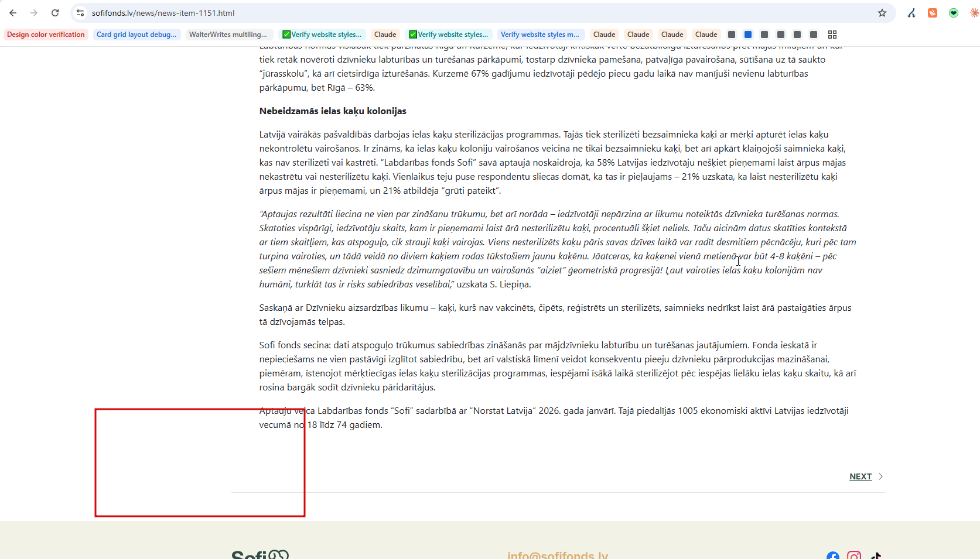Click the browser forward arrow
The image size is (980, 559).
[x=34, y=13]
